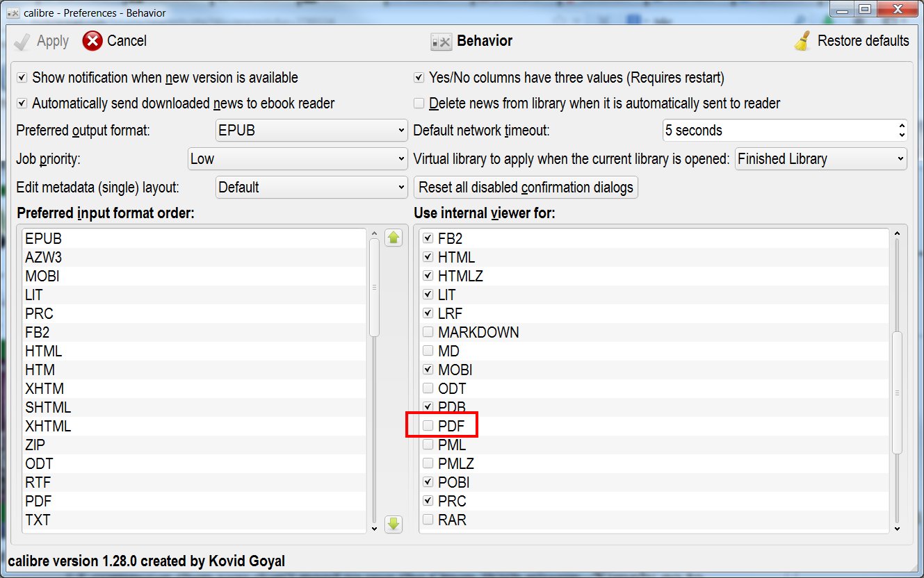Screen dimensions: 924x578
Task: Enable PDF in internal viewer list
Action: pyautogui.click(x=428, y=426)
